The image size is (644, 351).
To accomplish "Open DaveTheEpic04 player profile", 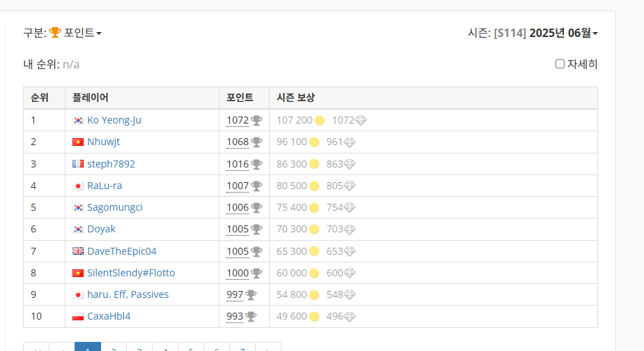I will [121, 251].
